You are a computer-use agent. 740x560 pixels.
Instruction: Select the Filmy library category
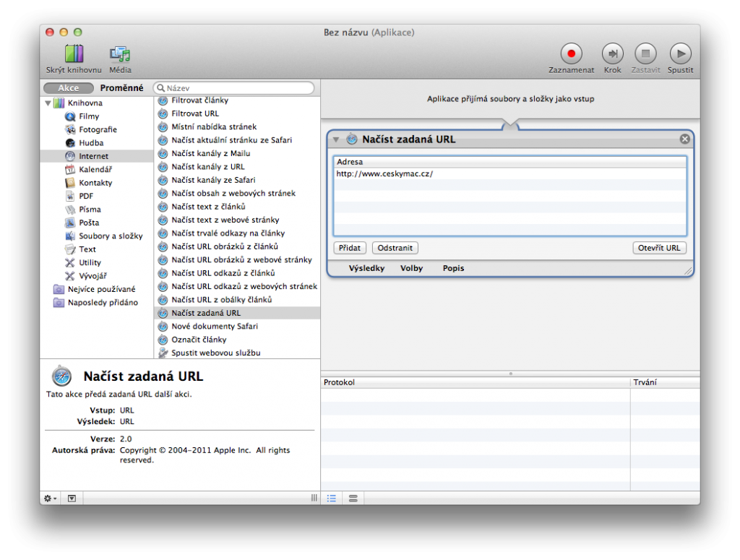coord(89,116)
